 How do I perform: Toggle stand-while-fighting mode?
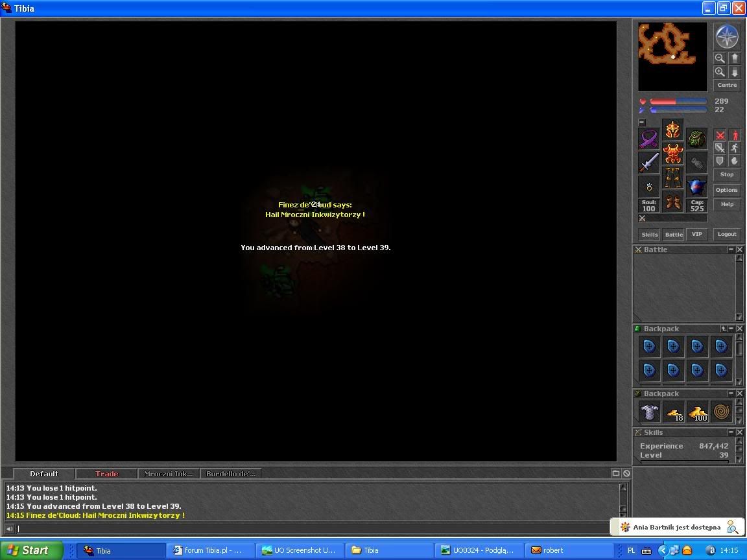[x=735, y=135]
